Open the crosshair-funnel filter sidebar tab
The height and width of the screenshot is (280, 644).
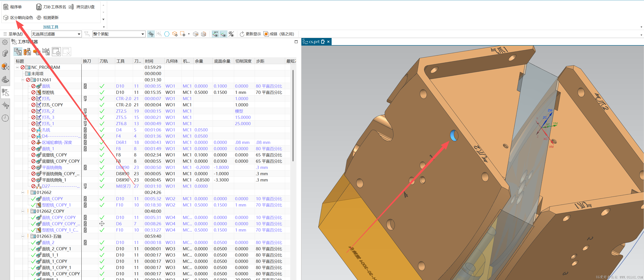coord(5,105)
